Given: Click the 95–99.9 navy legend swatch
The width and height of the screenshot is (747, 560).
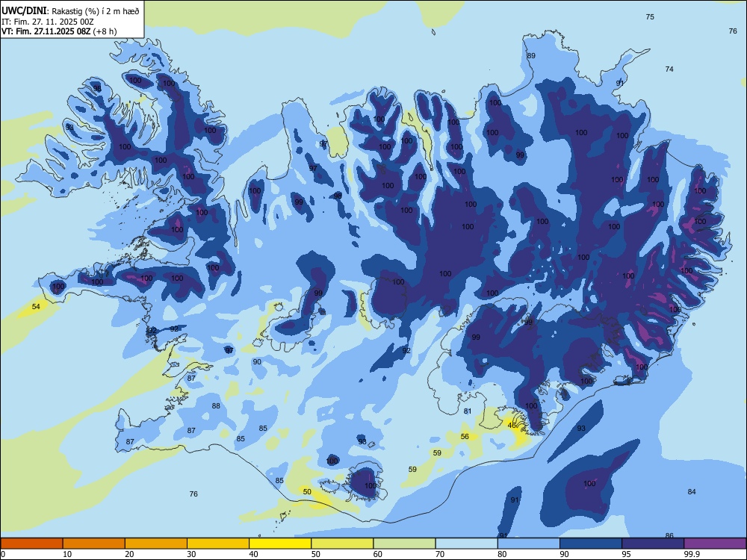Looking at the screenshot, I should pyautogui.click(x=653, y=544).
